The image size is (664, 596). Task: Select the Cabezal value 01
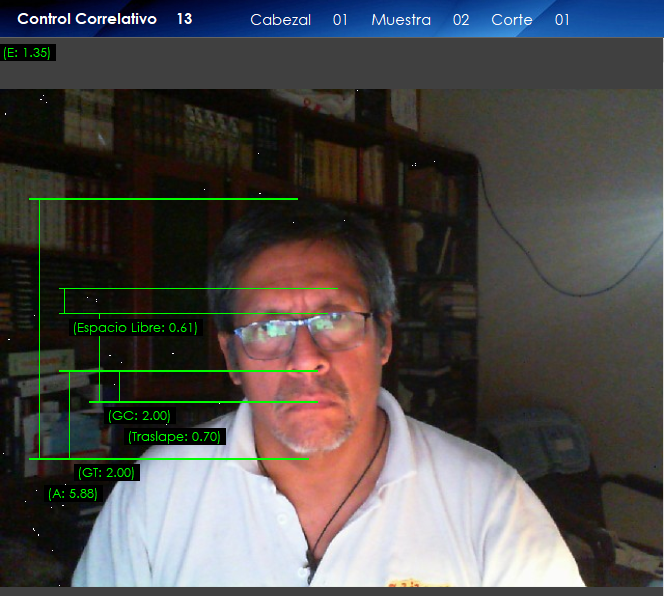point(340,20)
